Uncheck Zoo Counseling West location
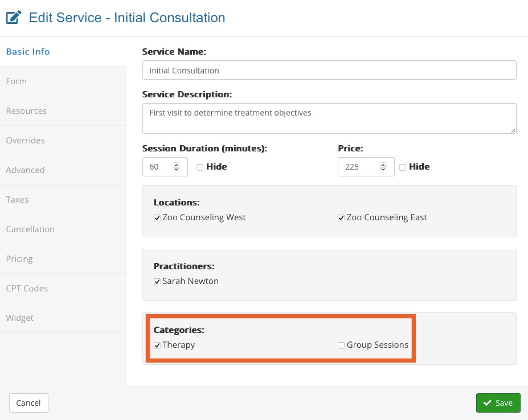The height and width of the screenshot is (420, 528). click(x=157, y=218)
